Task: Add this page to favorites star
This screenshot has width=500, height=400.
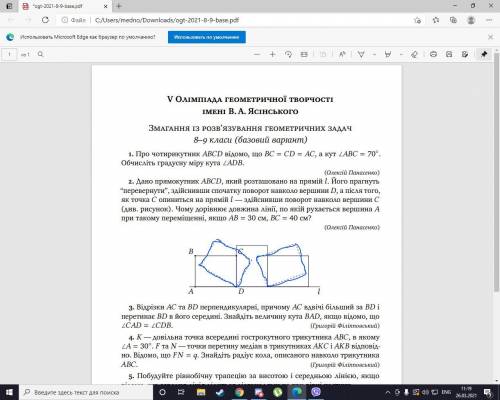Action: [x=417, y=20]
